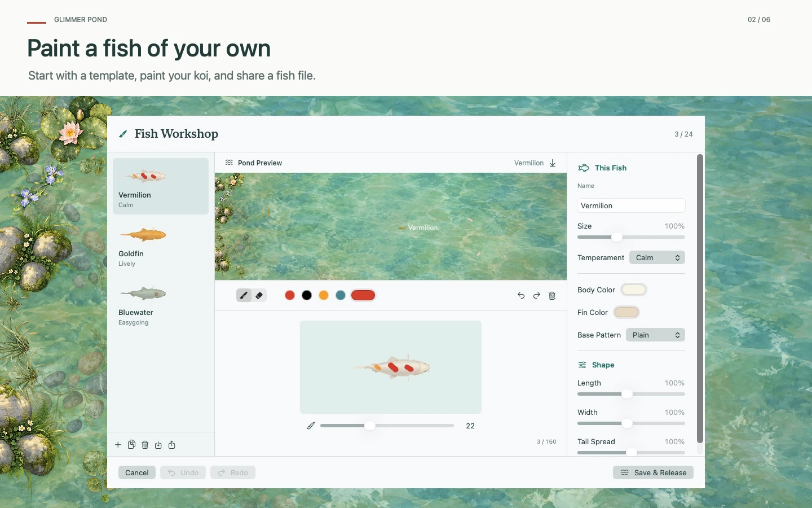The image size is (812, 508).
Task: Click the Fish Workshop paintbrush icon
Action: pyautogui.click(x=123, y=134)
